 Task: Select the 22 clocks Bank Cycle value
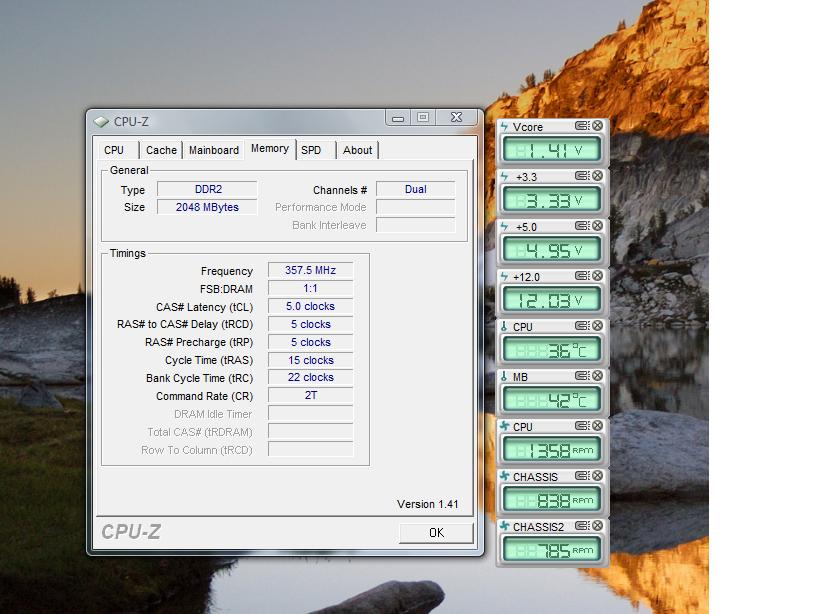311,377
